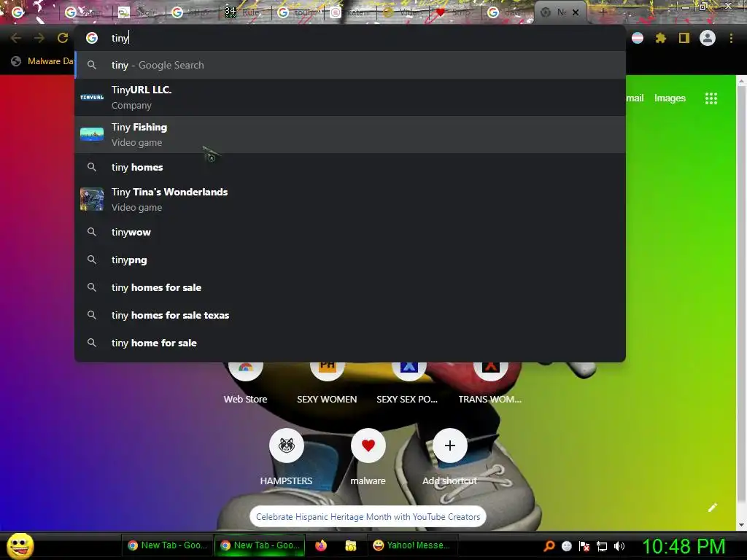Pick the 'tiny homes for sale' suggestion

[350, 287]
